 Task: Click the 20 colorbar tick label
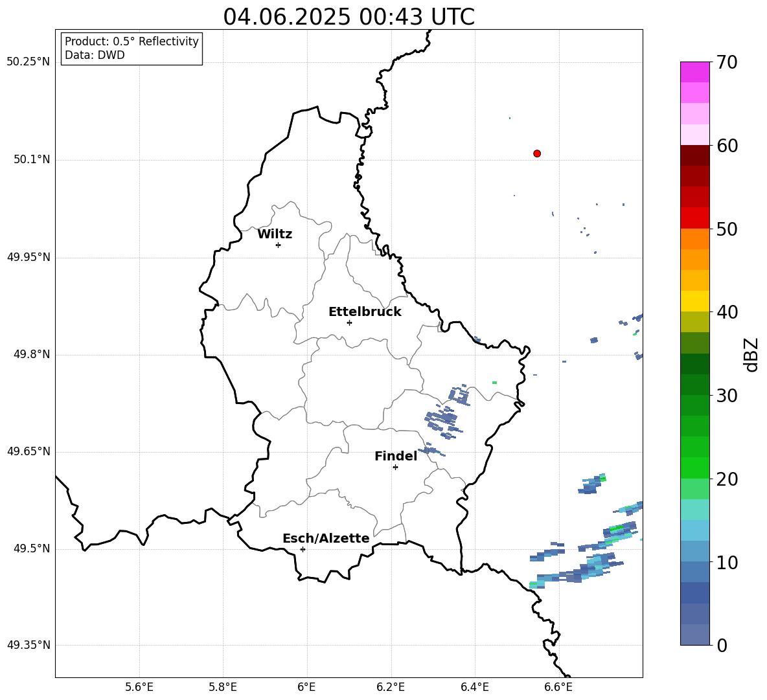point(727,479)
